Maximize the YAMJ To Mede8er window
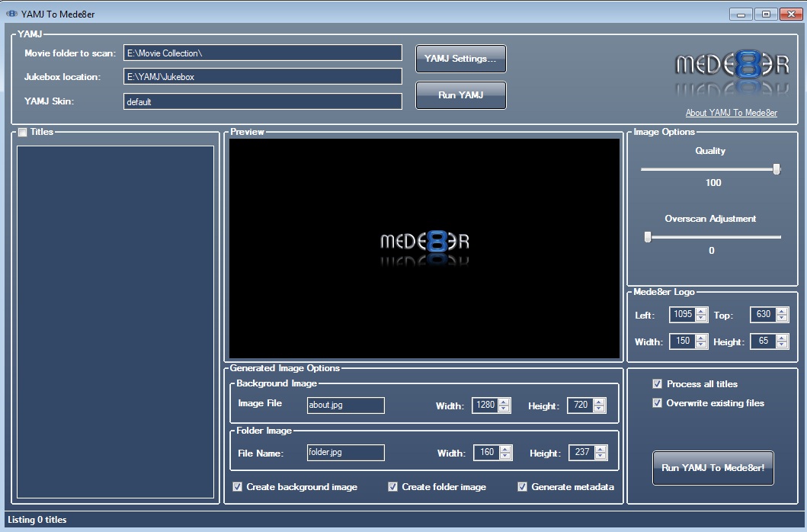807x532 pixels. pyautogui.click(x=766, y=14)
